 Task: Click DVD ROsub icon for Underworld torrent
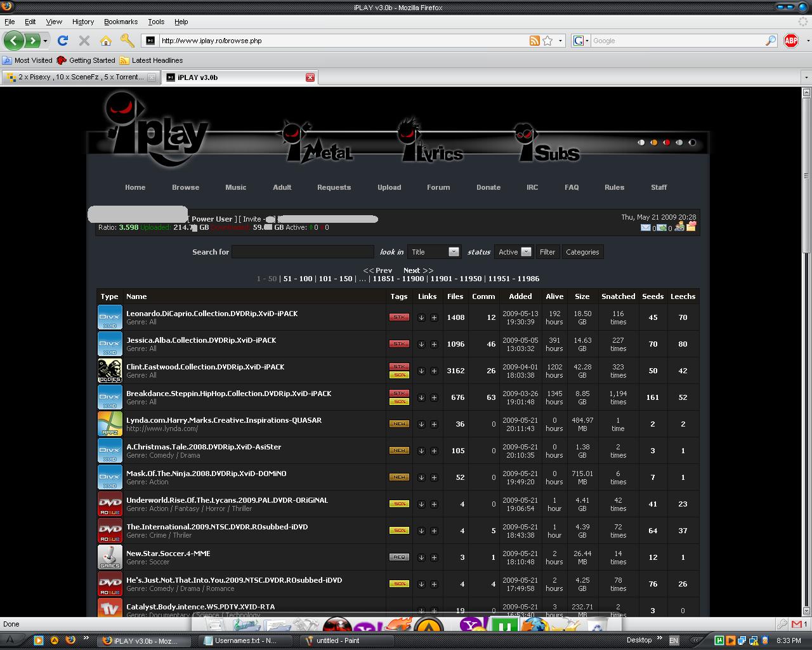[110, 504]
